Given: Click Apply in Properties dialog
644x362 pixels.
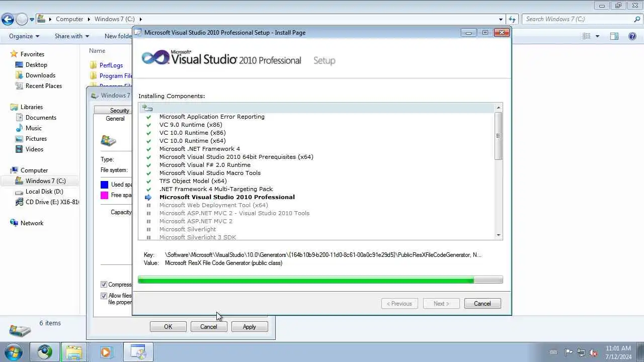Looking at the screenshot, I should pos(249,327).
